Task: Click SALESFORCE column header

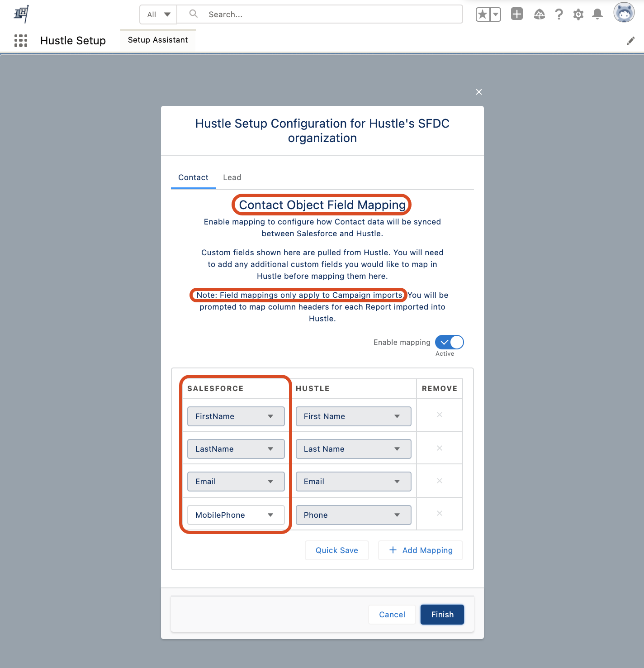Action: pyautogui.click(x=215, y=389)
